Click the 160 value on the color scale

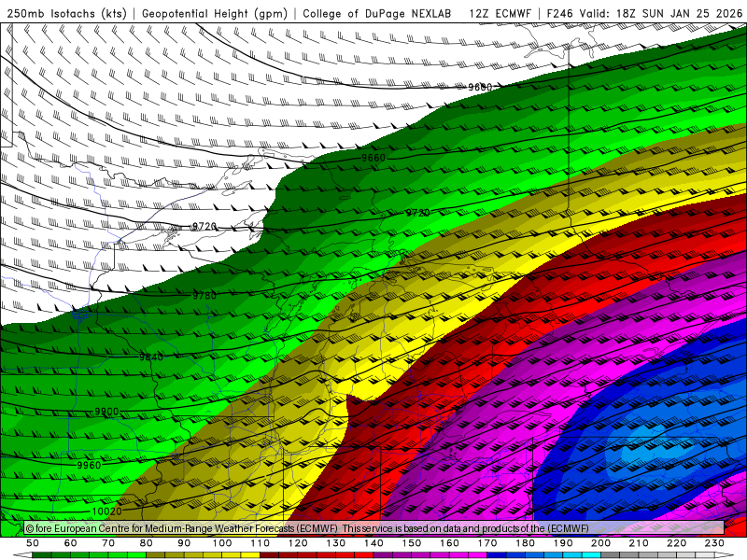pos(449,543)
